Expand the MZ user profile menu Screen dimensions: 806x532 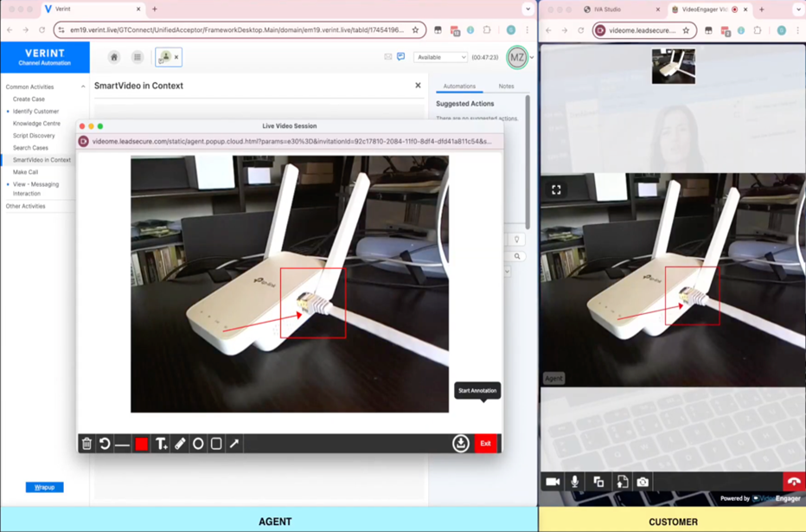pos(532,58)
